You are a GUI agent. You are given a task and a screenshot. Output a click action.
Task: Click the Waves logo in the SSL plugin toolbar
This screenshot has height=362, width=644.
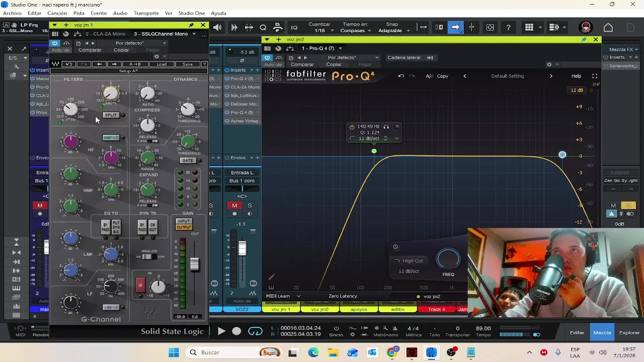[x=55, y=64]
